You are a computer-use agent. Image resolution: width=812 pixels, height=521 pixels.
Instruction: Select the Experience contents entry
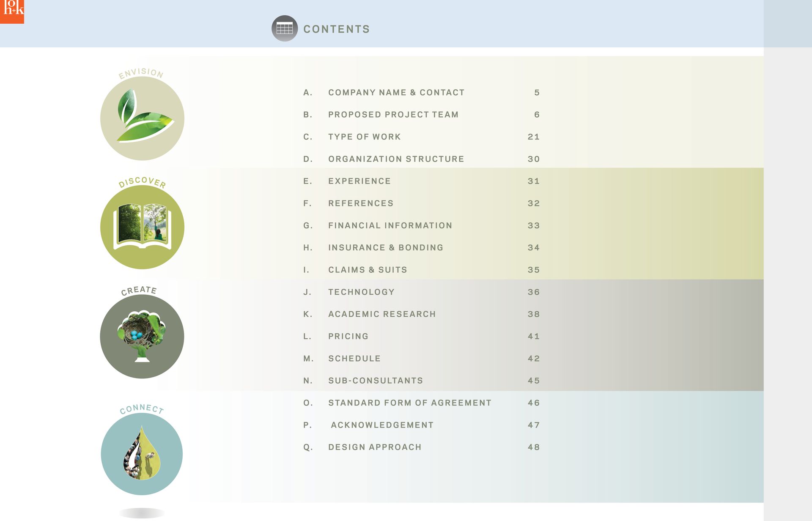(359, 181)
